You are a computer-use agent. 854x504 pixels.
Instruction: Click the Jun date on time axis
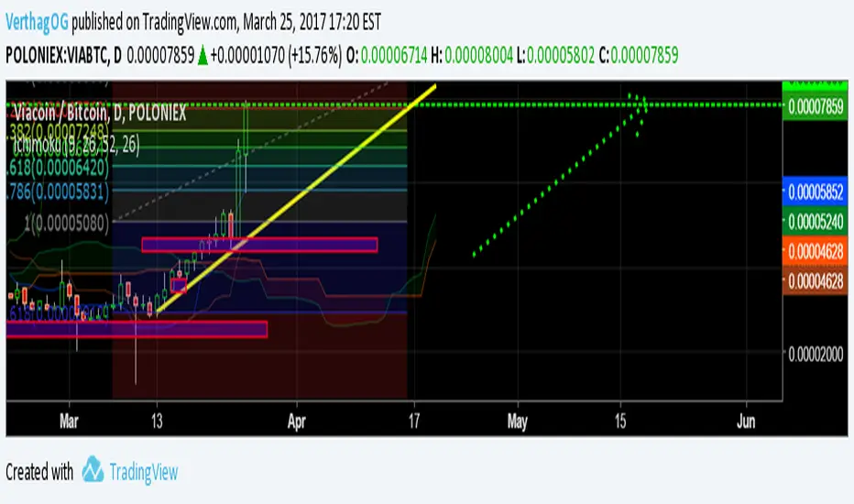click(x=746, y=422)
